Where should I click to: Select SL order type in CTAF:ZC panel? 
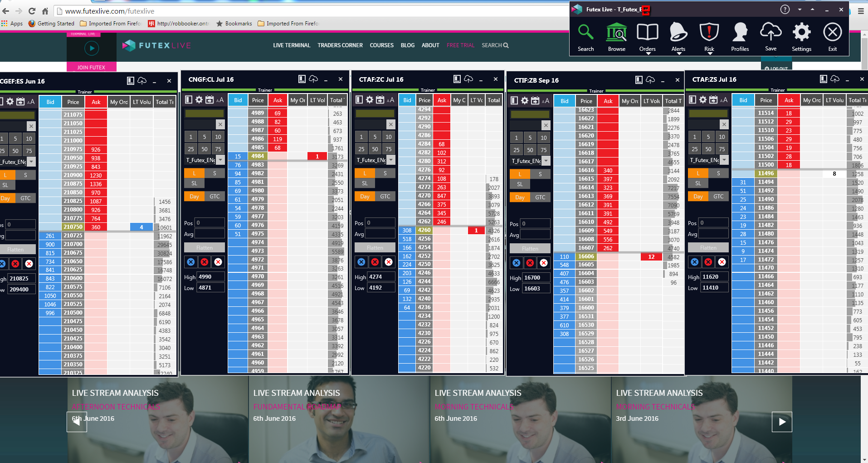pyautogui.click(x=365, y=183)
